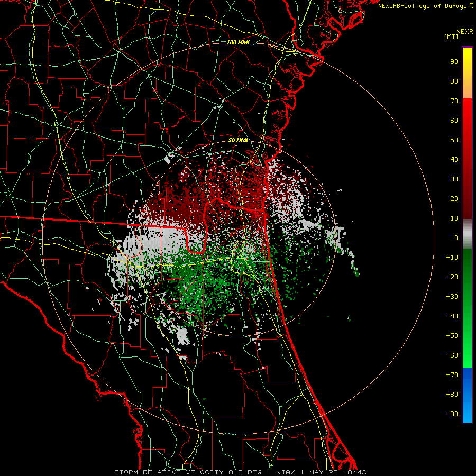
Task: Click the yellow top segment of color bar
Action: [x=467, y=73]
